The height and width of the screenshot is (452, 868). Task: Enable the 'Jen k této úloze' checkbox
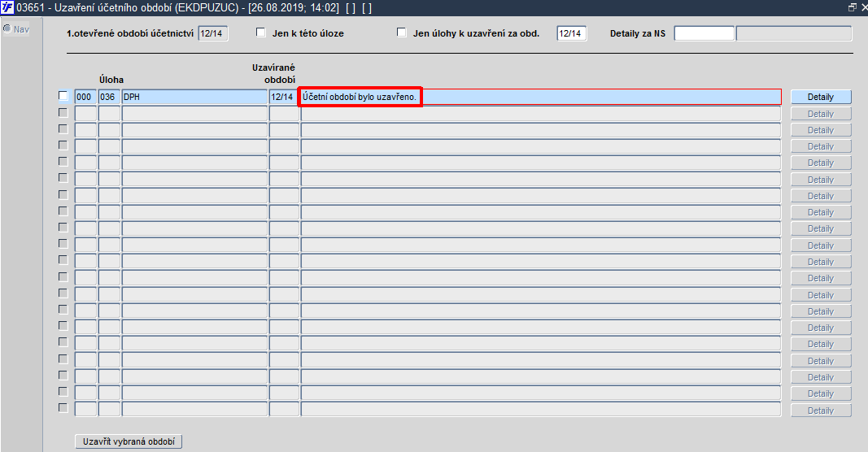pyautogui.click(x=261, y=33)
